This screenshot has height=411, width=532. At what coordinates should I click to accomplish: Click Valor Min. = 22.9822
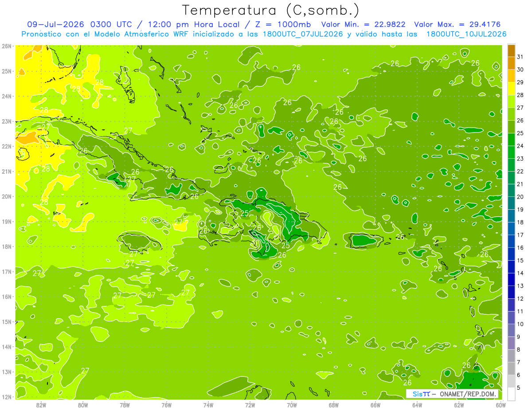(364, 24)
